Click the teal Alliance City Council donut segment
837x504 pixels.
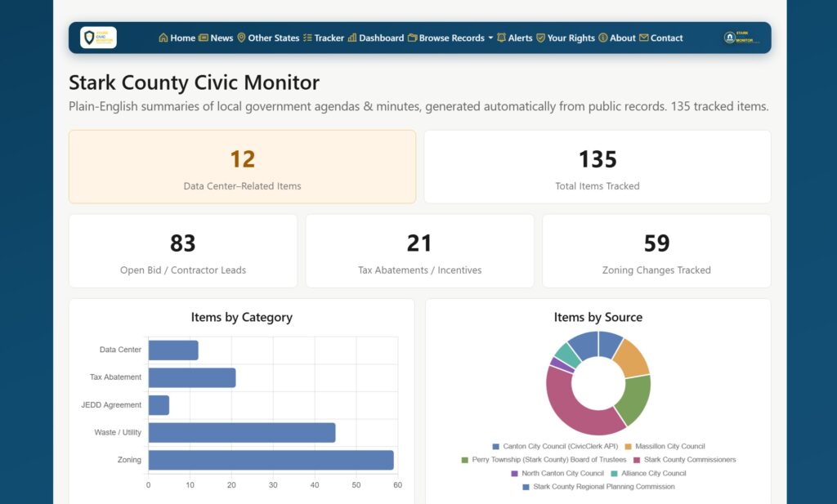coord(567,355)
